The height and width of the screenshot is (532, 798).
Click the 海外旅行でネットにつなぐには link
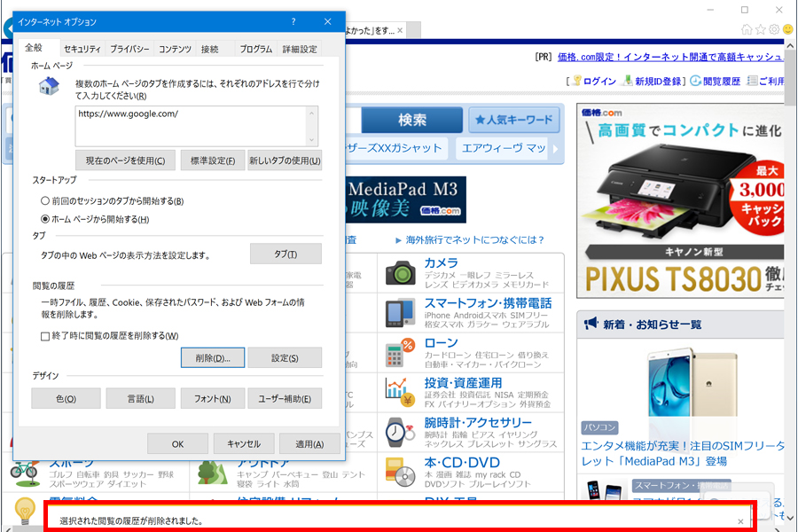475,239
